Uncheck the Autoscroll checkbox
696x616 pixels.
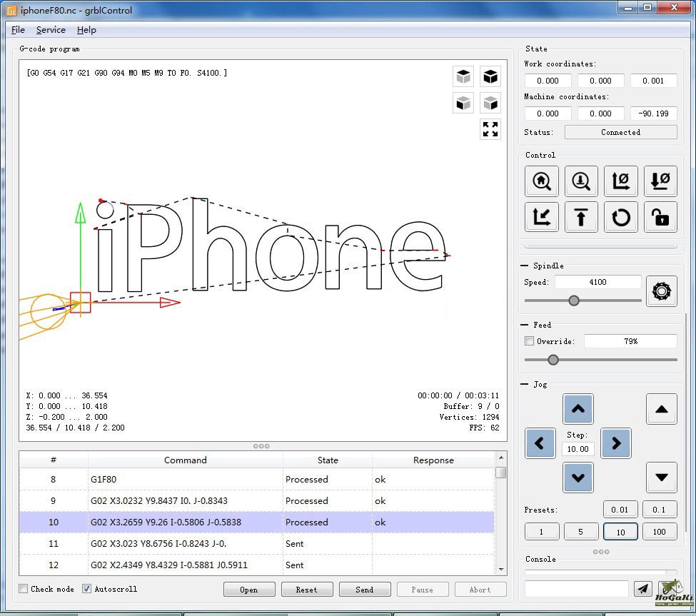(x=87, y=589)
